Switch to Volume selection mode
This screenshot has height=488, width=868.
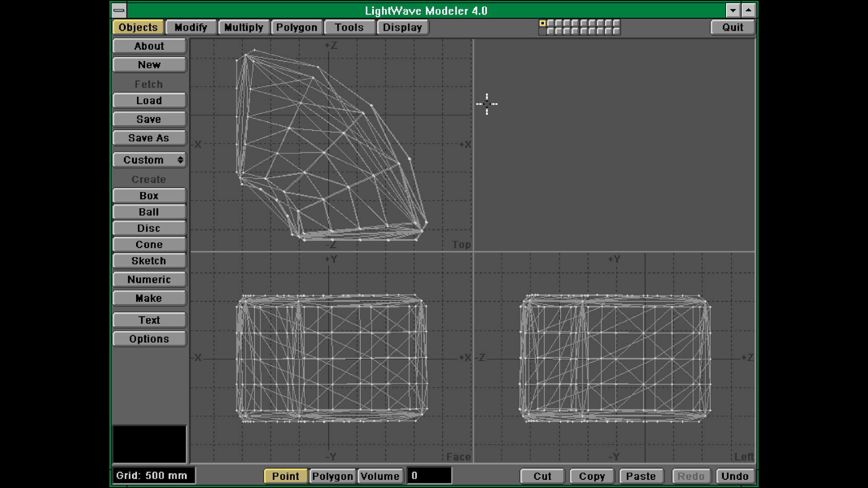click(380, 476)
